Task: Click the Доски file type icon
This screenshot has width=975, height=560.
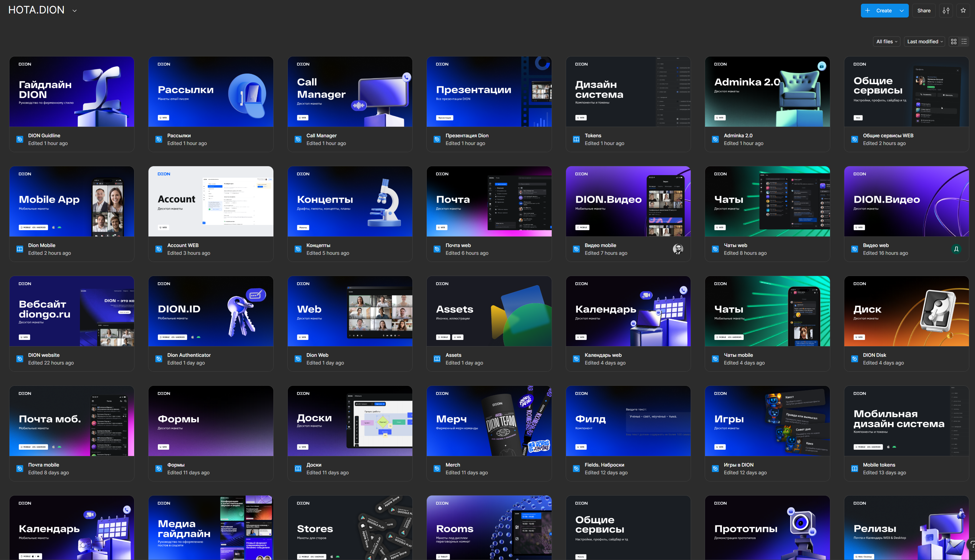Action: pos(298,469)
